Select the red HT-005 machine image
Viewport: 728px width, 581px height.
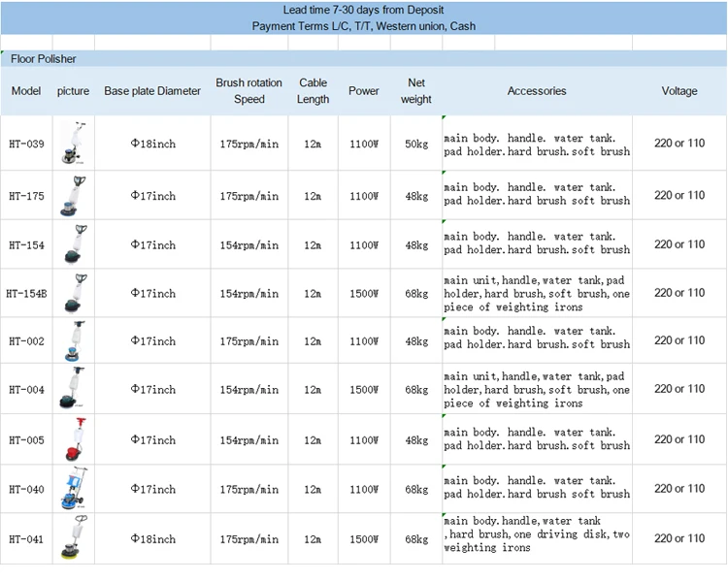(73, 439)
